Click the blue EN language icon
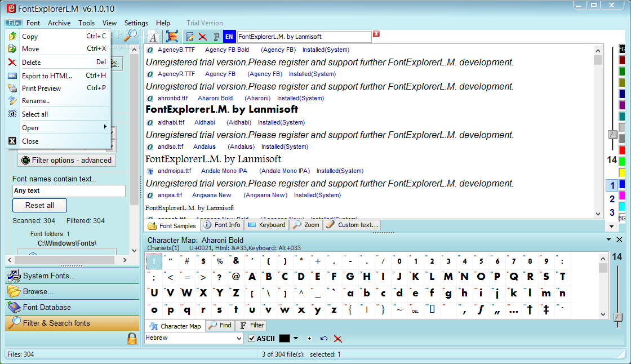Image resolution: width=631 pixels, height=364 pixels. pyautogui.click(x=229, y=37)
